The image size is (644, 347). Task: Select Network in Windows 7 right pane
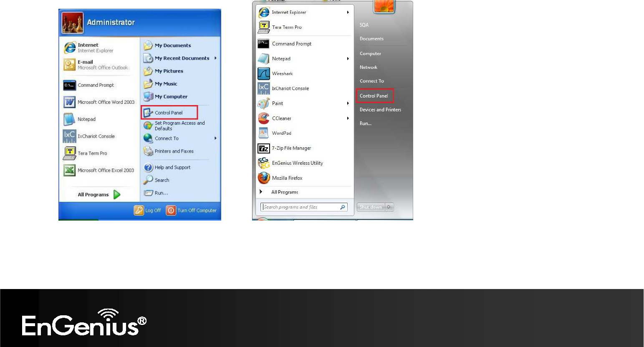(x=369, y=67)
